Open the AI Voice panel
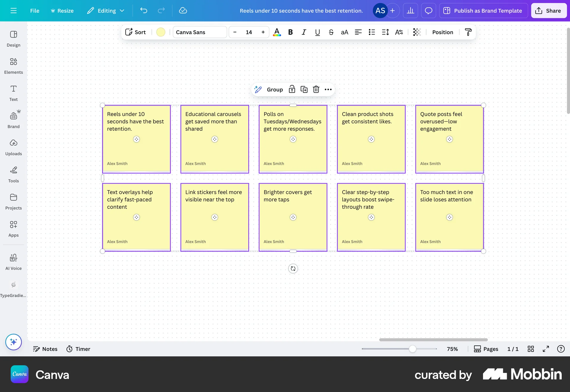 click(x=13, y=261)
